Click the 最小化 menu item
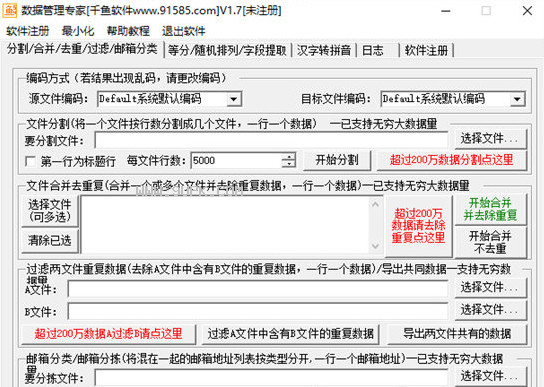544x387 pixels. point(78,31)
